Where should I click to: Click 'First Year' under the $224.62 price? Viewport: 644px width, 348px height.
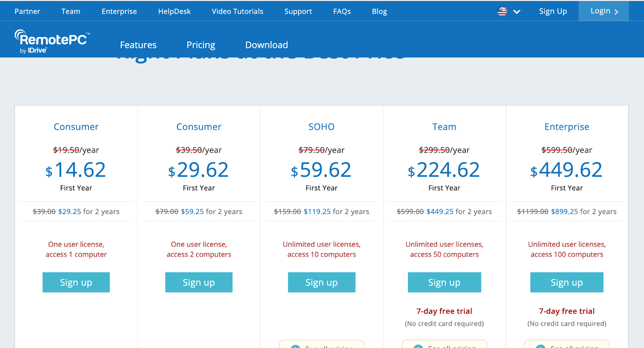[444, 188]
